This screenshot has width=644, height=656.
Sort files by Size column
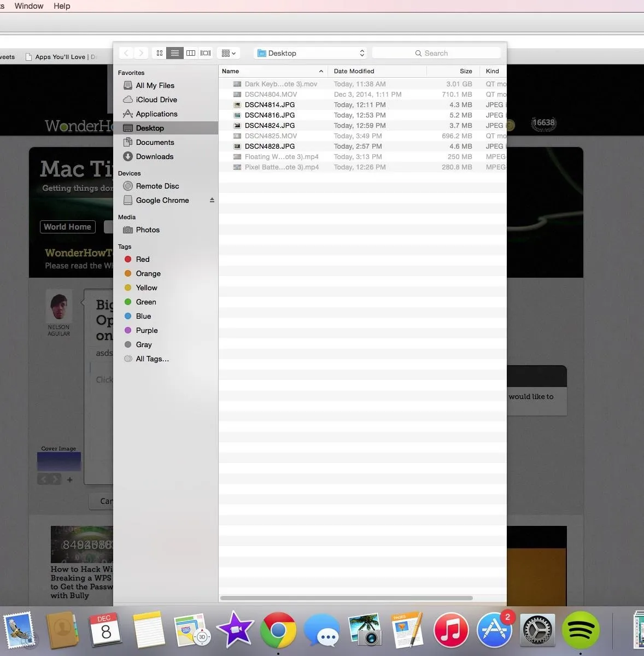[x=453, y=71]
